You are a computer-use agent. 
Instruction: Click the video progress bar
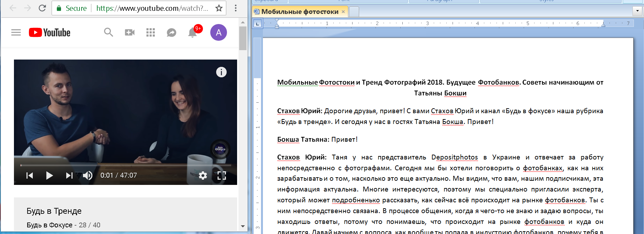tap(126, 165)
